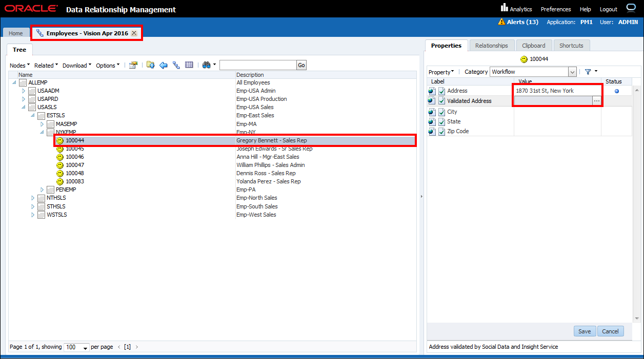Open the Options menu

tap(108, 65)
